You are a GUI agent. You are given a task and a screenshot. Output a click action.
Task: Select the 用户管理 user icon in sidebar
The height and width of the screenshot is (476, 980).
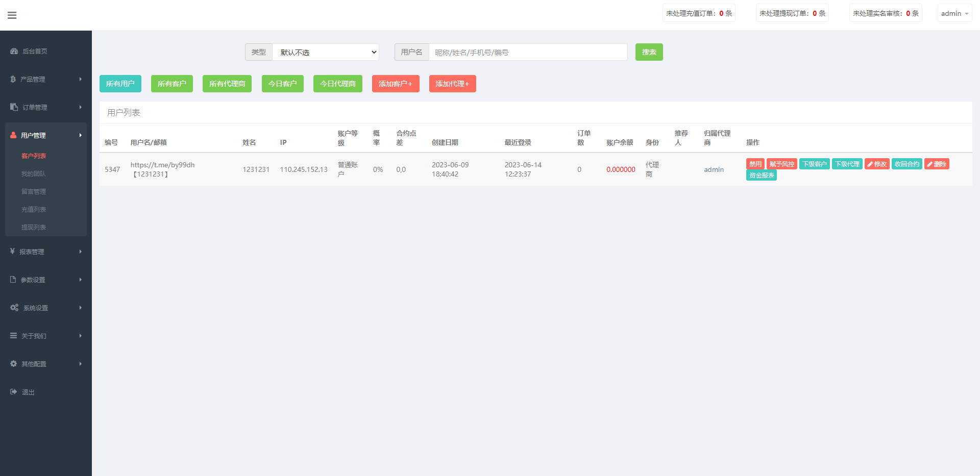[13, 135]
